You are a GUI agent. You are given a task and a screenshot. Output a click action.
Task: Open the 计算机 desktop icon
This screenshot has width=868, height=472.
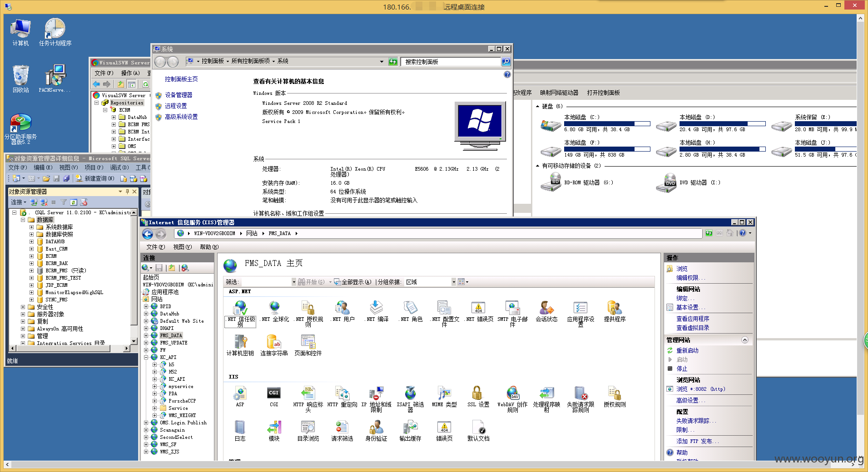pos(20,33)
